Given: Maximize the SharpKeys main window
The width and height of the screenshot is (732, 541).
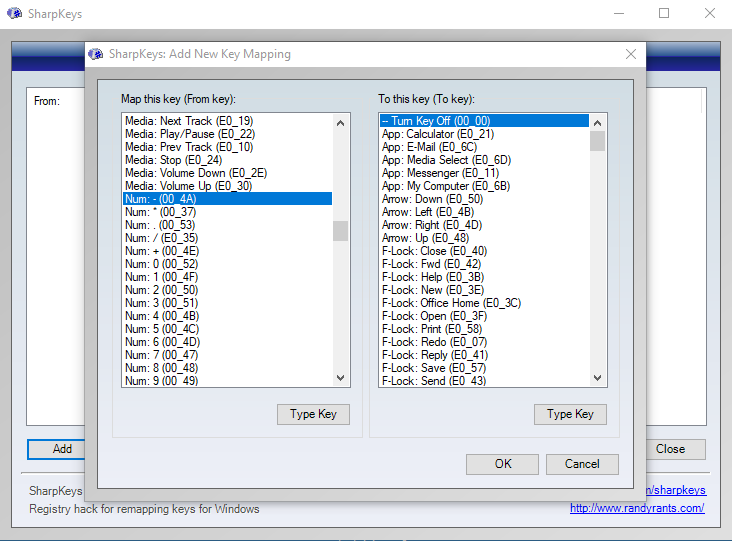Looking at the screenshot, I should (x=664, y=13).
